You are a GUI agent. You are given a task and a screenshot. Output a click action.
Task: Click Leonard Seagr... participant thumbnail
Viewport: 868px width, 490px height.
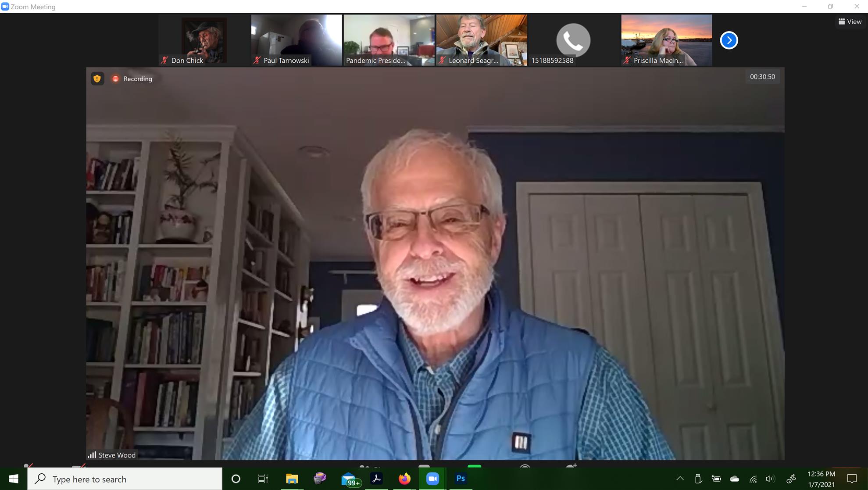click(481, 40)
